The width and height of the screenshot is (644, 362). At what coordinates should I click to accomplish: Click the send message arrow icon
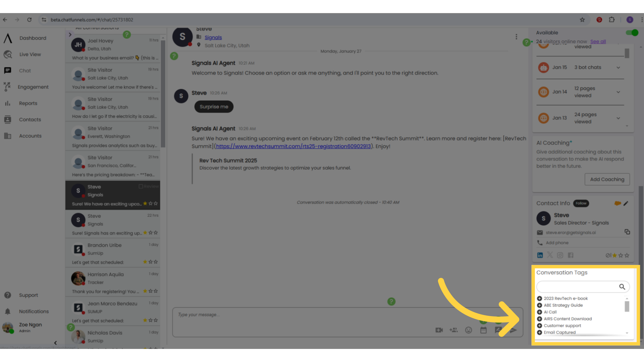(x=513, y=330)
